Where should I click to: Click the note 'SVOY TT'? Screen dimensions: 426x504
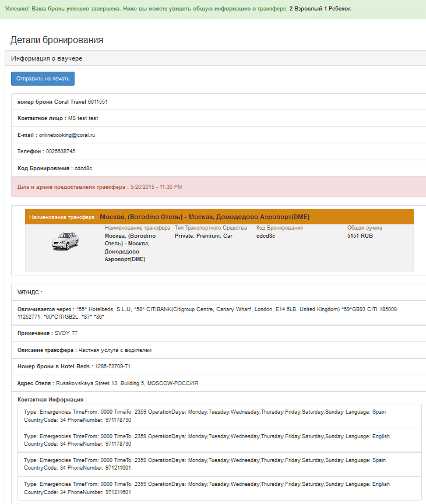point(66,333)
